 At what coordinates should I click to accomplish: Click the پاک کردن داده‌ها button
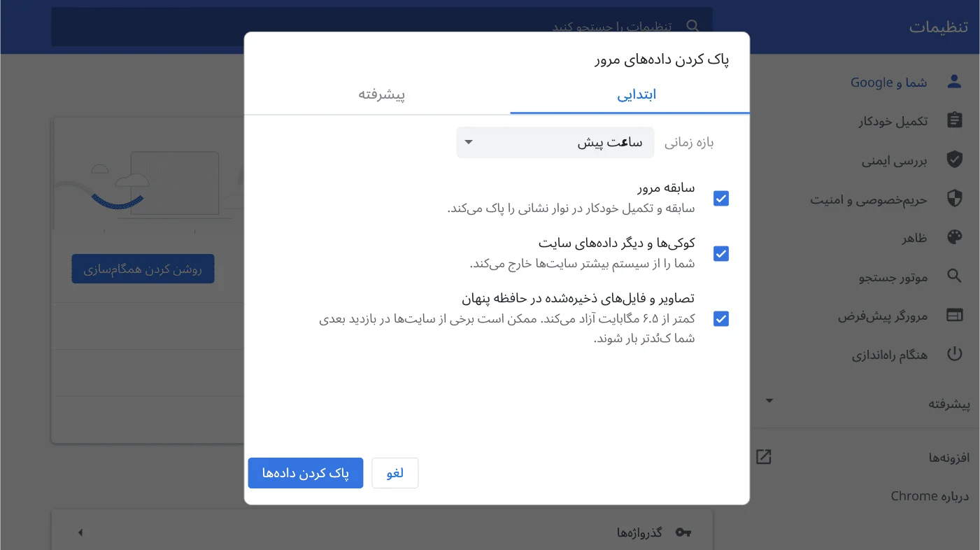(305, 473)
